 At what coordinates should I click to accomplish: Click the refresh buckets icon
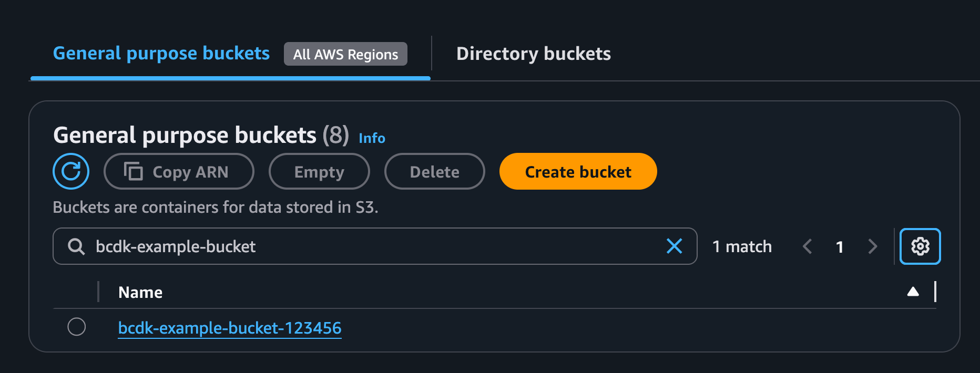72,171
